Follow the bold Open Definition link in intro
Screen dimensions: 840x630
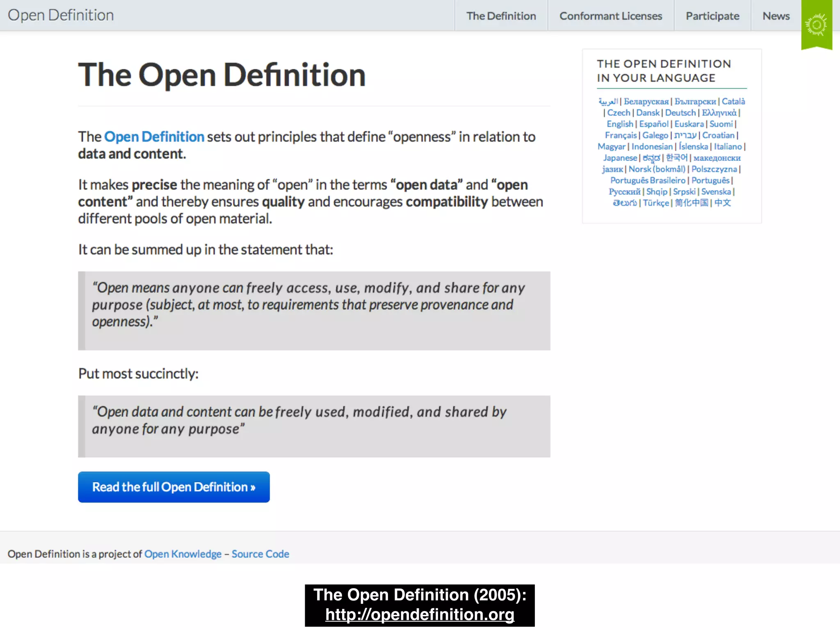click(x=154, y=137)
